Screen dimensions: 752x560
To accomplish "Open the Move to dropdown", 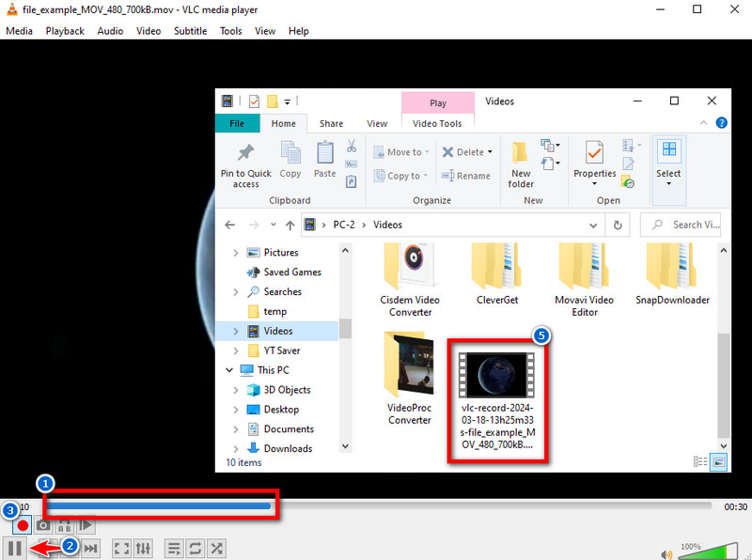I will pyautogui.click(x=401, y=152).
